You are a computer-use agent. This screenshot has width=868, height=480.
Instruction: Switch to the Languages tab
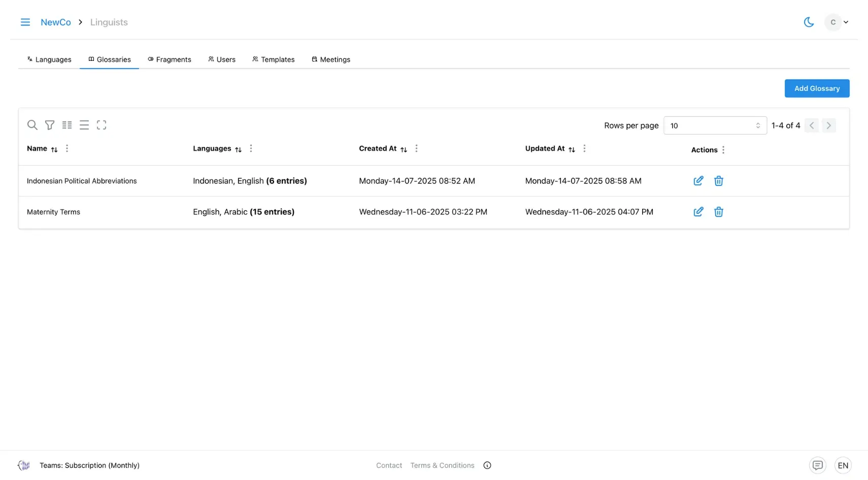(x=49, y=59)
